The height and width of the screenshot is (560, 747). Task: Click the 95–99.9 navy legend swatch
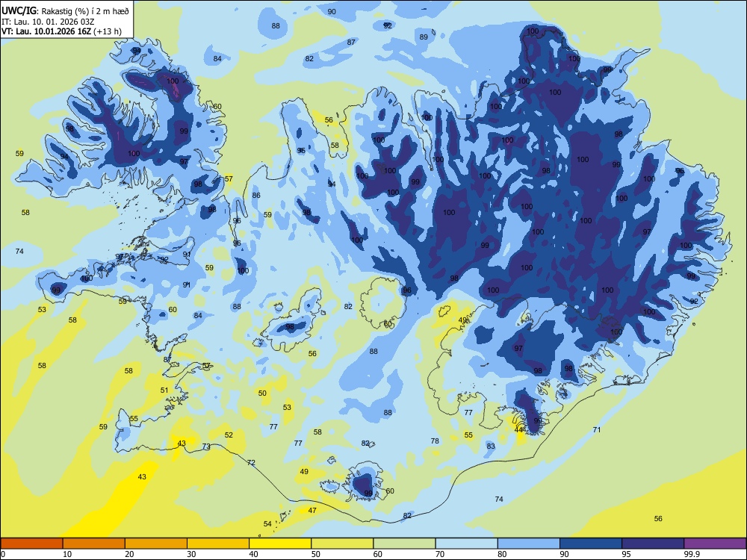tap(653, 544)
